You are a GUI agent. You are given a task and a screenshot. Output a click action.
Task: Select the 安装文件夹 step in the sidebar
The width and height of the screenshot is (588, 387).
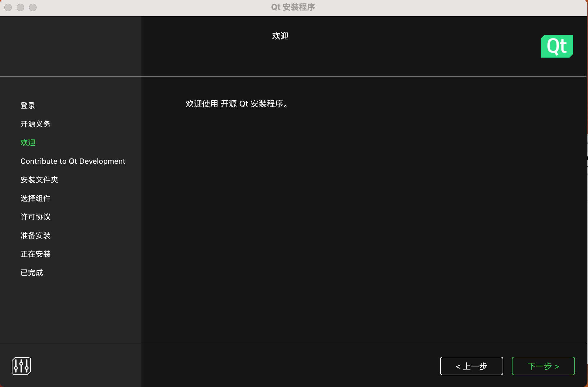[x=39, y=180]
